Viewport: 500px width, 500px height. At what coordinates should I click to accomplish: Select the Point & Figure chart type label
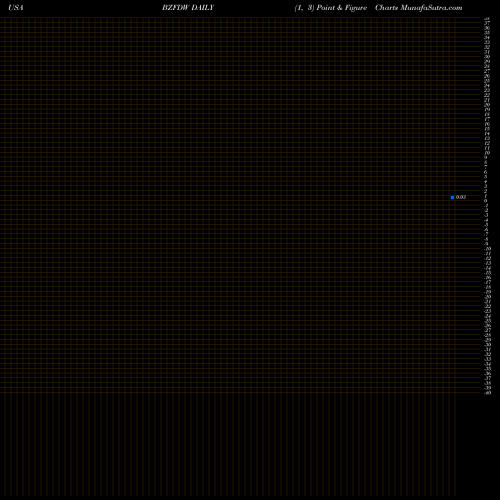[x=342, y=8]
